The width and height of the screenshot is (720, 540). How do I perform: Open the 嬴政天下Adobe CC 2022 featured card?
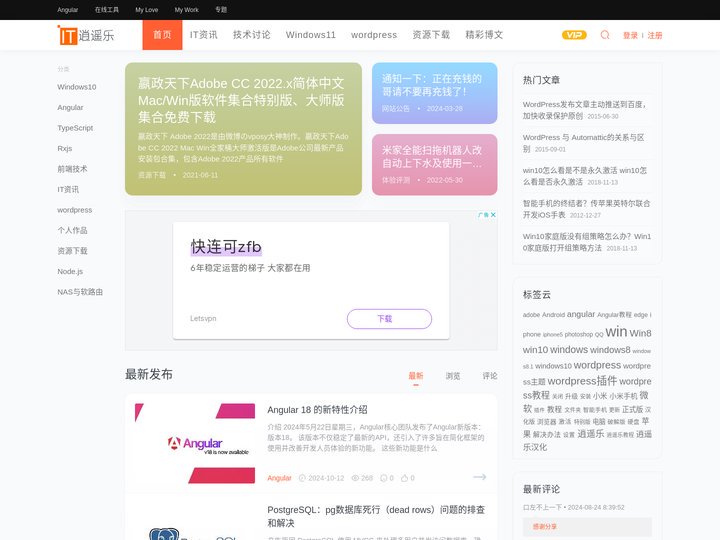coord(243,129)
